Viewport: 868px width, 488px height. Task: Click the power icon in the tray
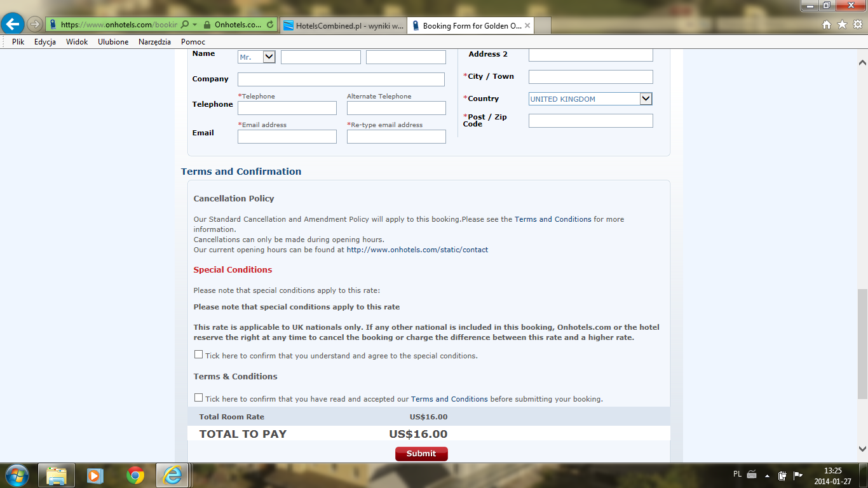pos(783,475)
